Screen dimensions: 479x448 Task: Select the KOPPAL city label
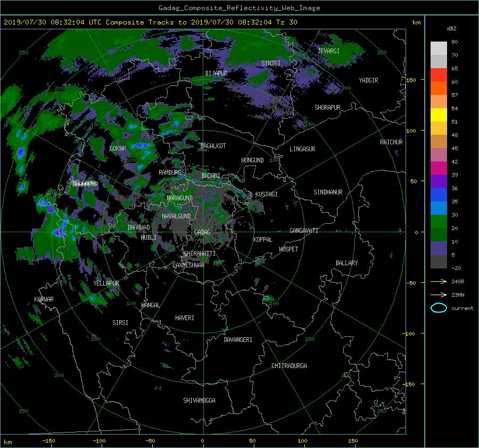point(263,240)
